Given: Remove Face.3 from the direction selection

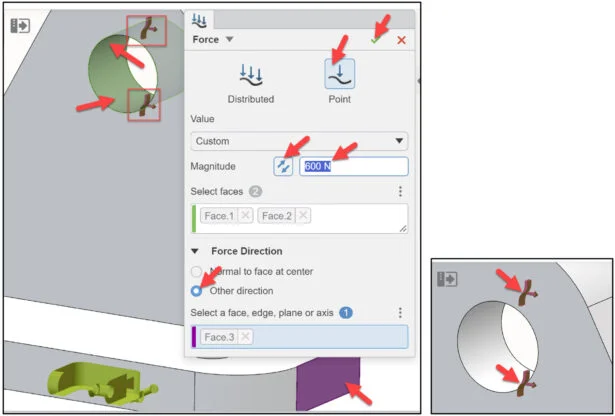Looking at the screenshot, I should pos(246,337).
